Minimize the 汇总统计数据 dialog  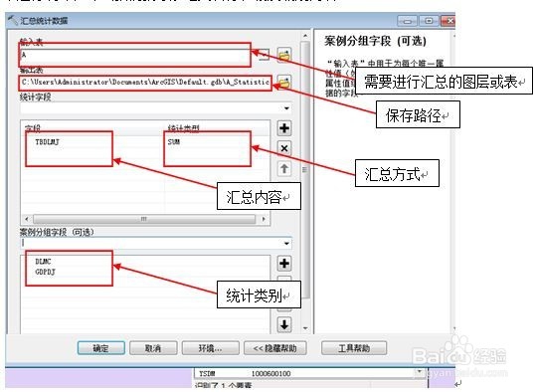coord(407,21)
